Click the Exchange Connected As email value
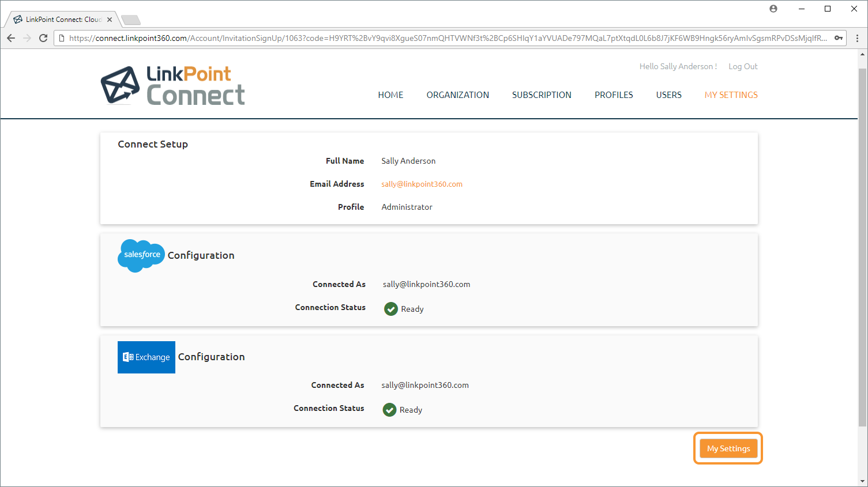 tap(425, 386)
